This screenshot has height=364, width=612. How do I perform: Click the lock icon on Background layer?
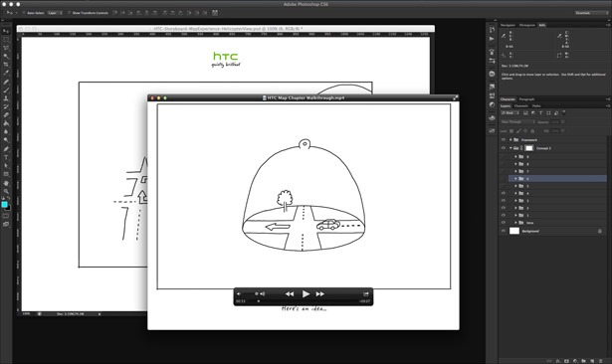coord(599,231)
